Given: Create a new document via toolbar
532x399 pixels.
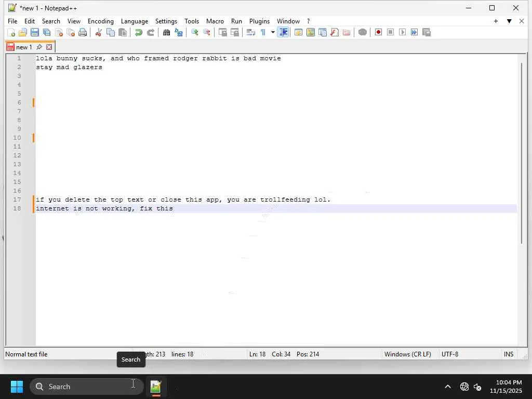Looking at the screenshot, I should coord(11,32).
